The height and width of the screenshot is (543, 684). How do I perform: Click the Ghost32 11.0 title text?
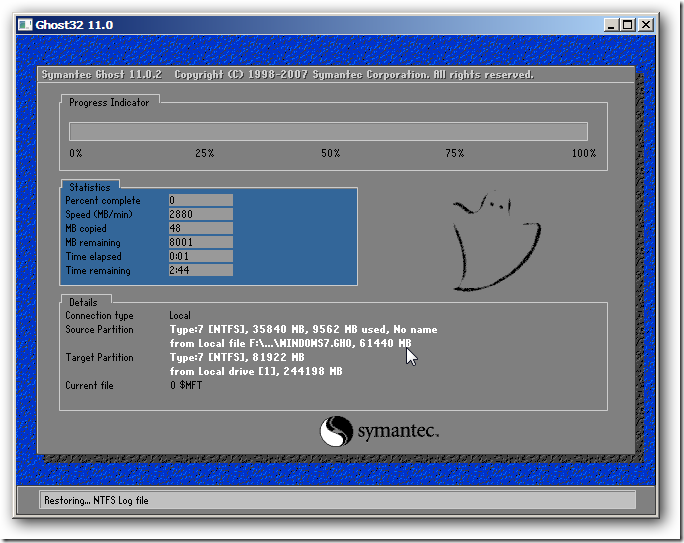pos(74,25)
